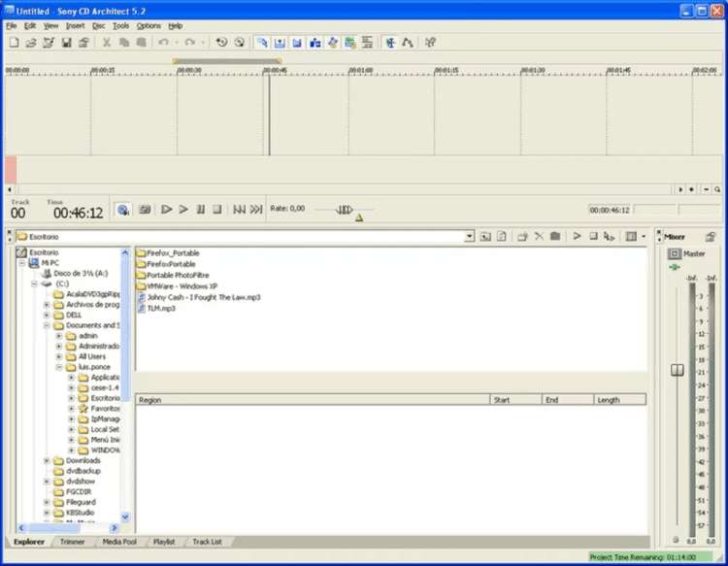The image size is (728, 566).
Task: Click the Cut scissors icon
Action: point(107,43)
